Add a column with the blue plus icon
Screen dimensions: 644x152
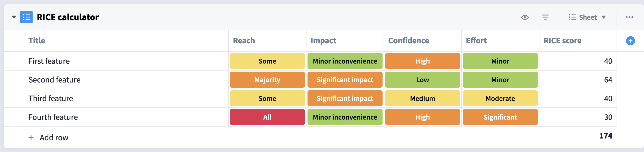click(x=630, y=41)
